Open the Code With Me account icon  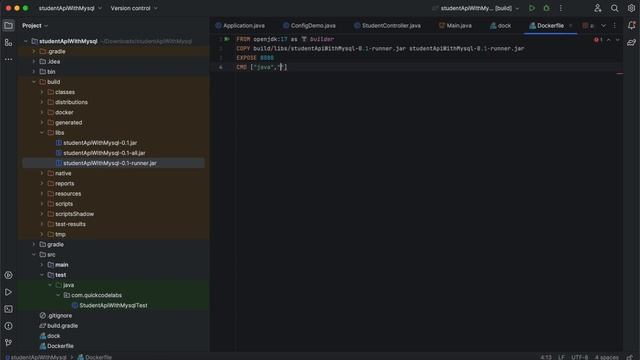click(x=598, y=8)
